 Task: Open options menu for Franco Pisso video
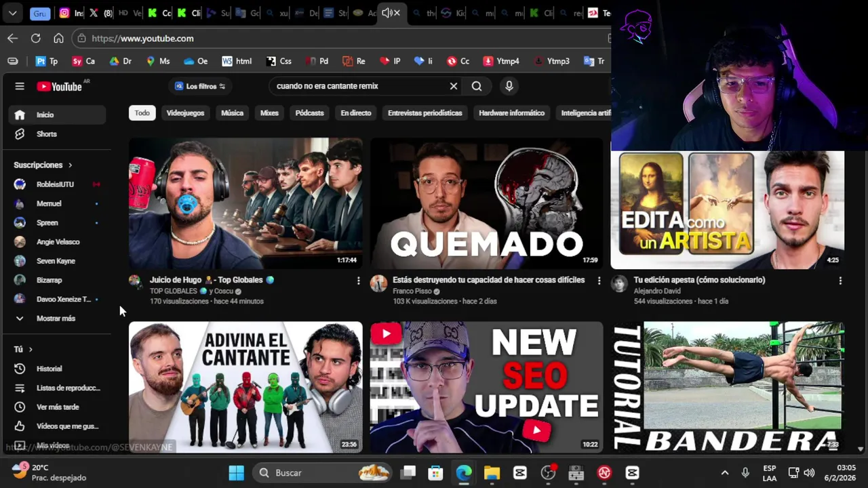(x=599, y=280)
